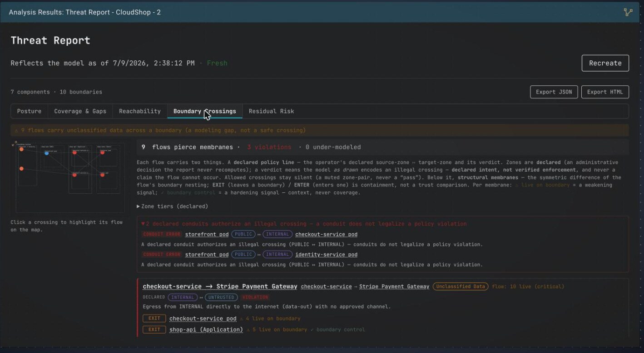The height and width of the screenshot is (353, 644).
Task: Click the graph icon in title bar
Action: [x=628, y=12]
